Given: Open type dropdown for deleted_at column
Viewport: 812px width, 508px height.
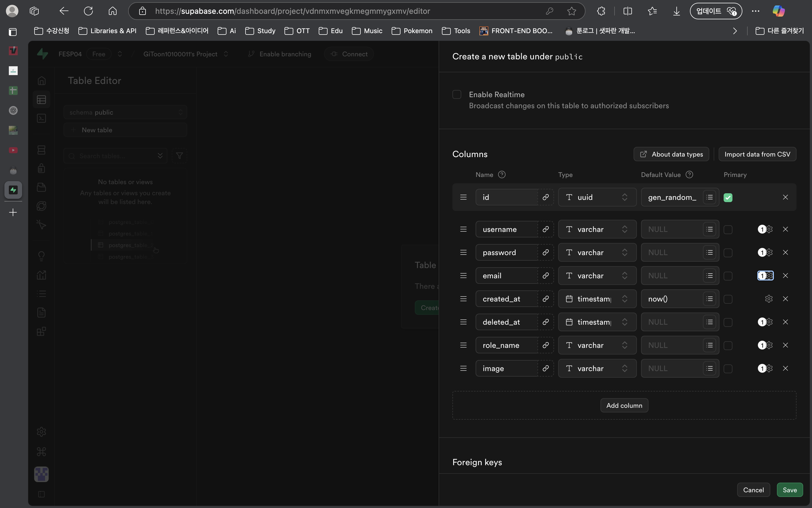Looking at the screenshot, I should pyautogui.click(x=597, y=322).
